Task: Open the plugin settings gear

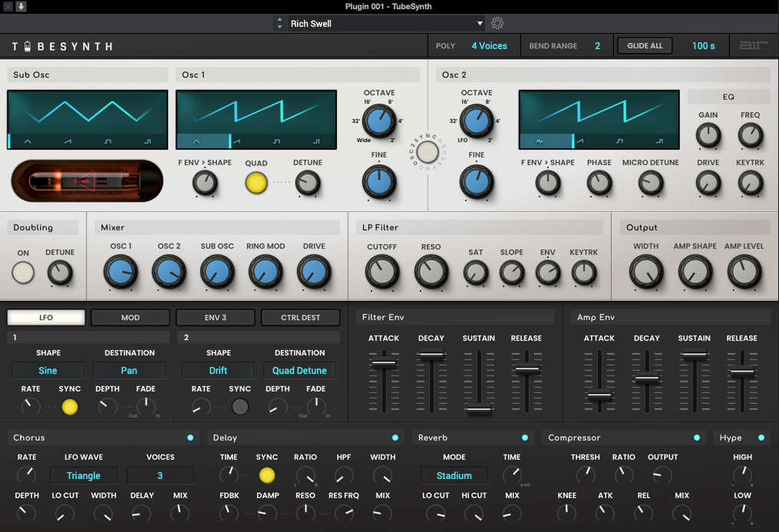Action: click(497, 23)
